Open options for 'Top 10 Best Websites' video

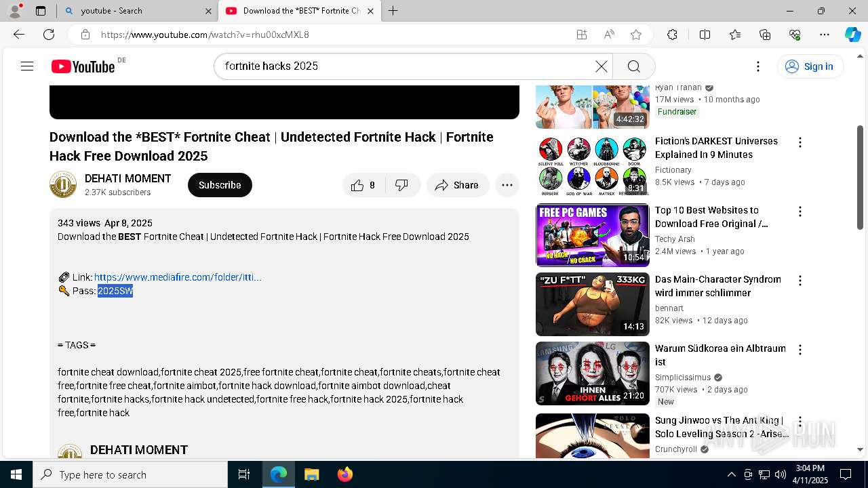click(x=800, y=211)
